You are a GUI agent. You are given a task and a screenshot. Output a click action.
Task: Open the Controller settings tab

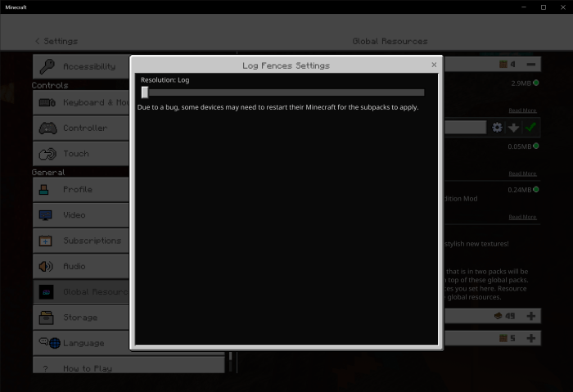(x=81, y=128)
